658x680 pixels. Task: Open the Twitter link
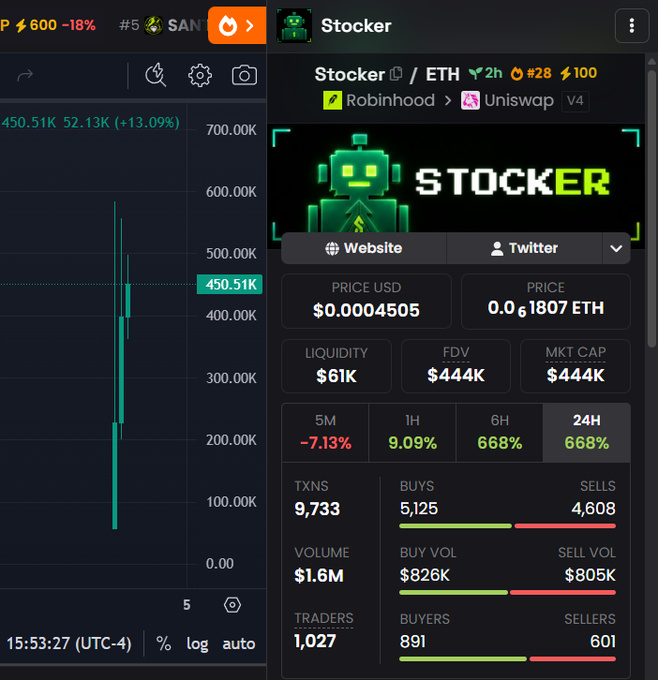pos(524,248)
